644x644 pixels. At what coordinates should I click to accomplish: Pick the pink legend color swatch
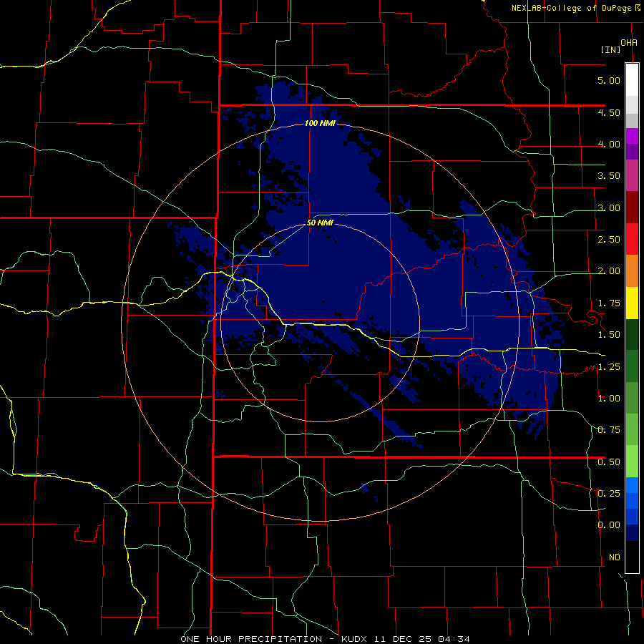click(x=632, y=176)
